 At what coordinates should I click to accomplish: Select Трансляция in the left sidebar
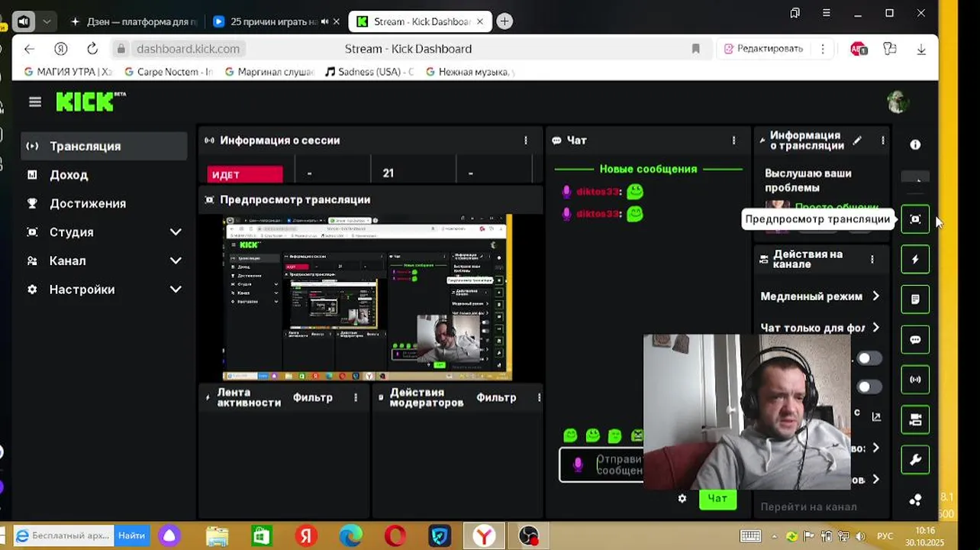point(104,146)
